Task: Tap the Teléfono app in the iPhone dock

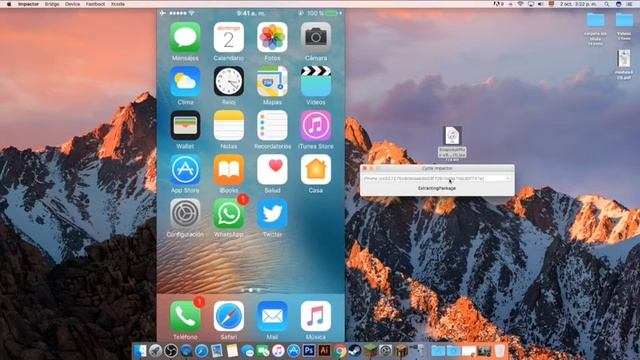Action: pos(185,316)
